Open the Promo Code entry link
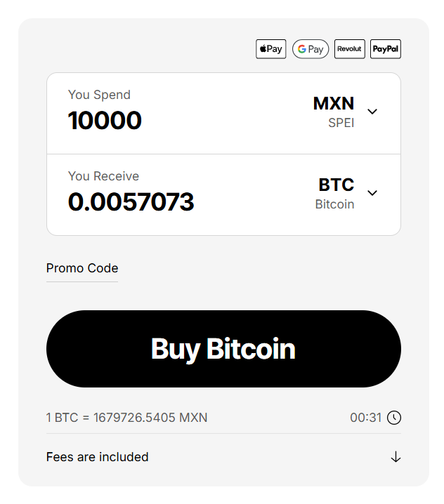The height and width of the screenshot is (504, 444). coord(82,268)
